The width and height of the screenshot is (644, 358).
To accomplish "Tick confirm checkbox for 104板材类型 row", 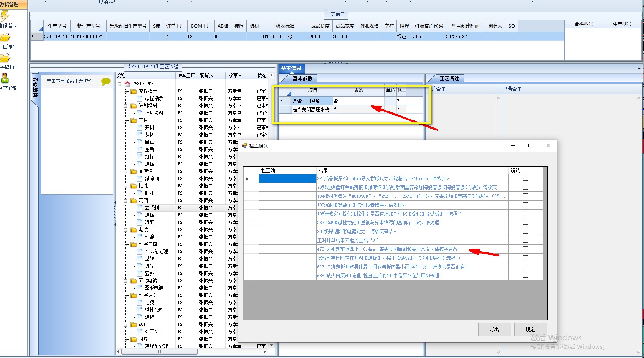I will pyautogui.click(x=525, y=196).
